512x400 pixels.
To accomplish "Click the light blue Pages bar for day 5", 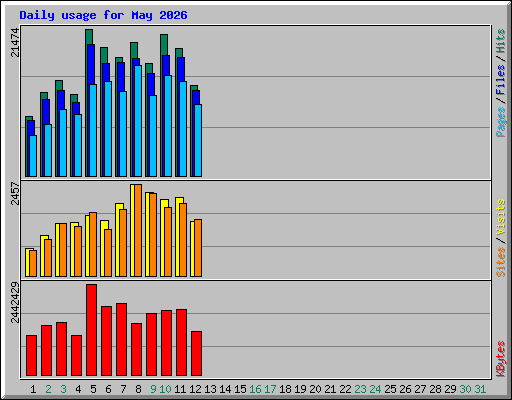I will pyautogui.click(x=93, y=130).
